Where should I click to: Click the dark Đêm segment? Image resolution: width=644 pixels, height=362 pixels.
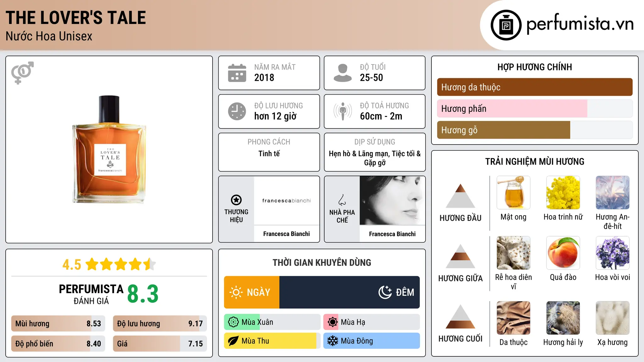[349, 292]
